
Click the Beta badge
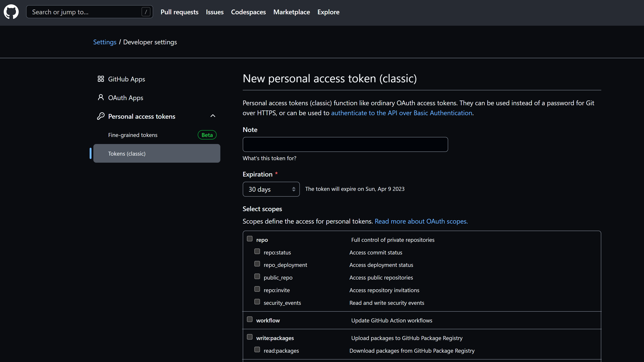coord(207,135)
